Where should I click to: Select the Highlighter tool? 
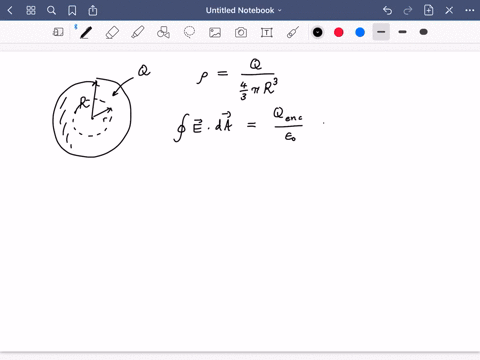138,32
